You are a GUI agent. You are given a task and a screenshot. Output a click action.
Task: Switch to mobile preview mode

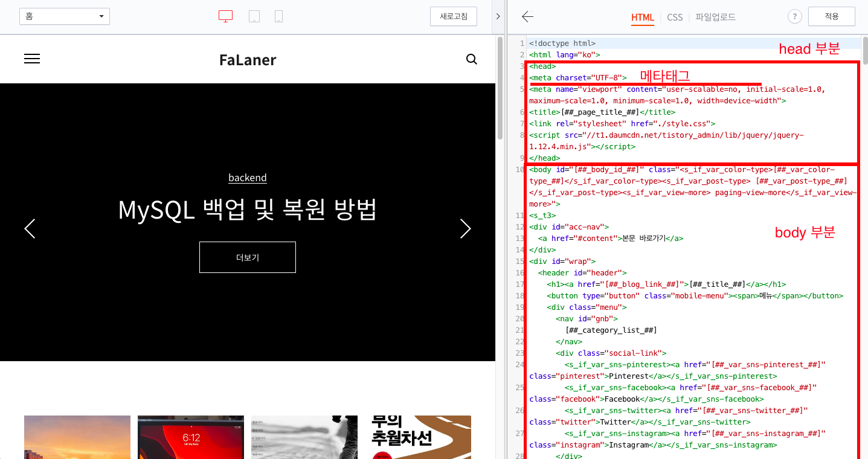point(278,16)
